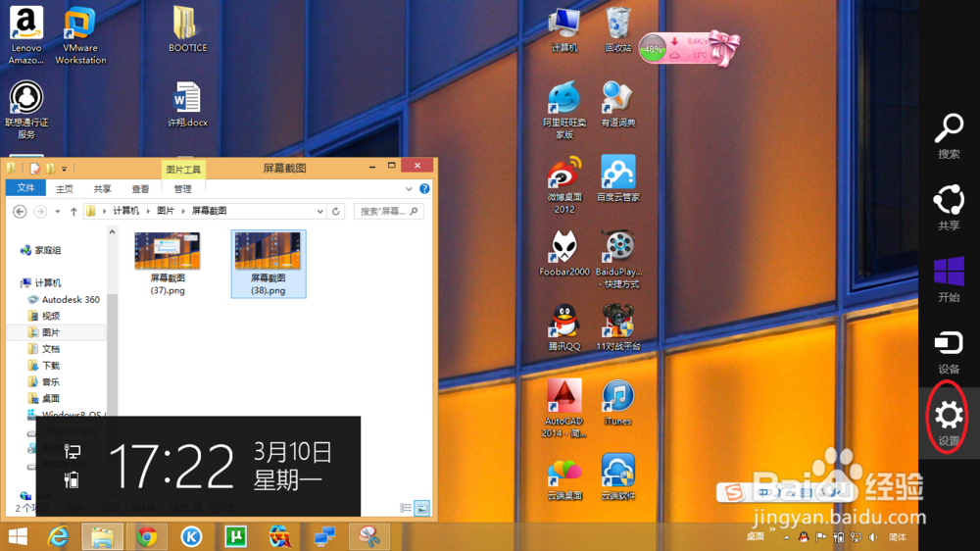This screenshot has width=980, height=551.
Task: Switch to the 主页 ribbon tab
Action: pos(65,189)
